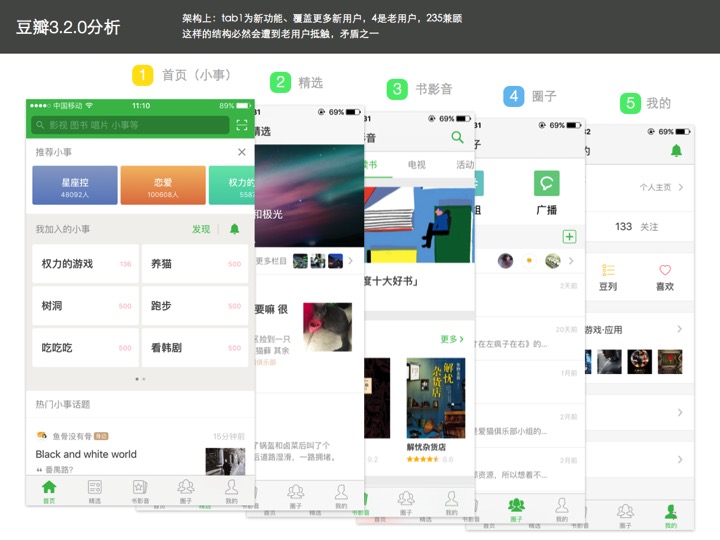
Task: Open the 解忧杂货店 book cover
Action: tap(436, 398)
